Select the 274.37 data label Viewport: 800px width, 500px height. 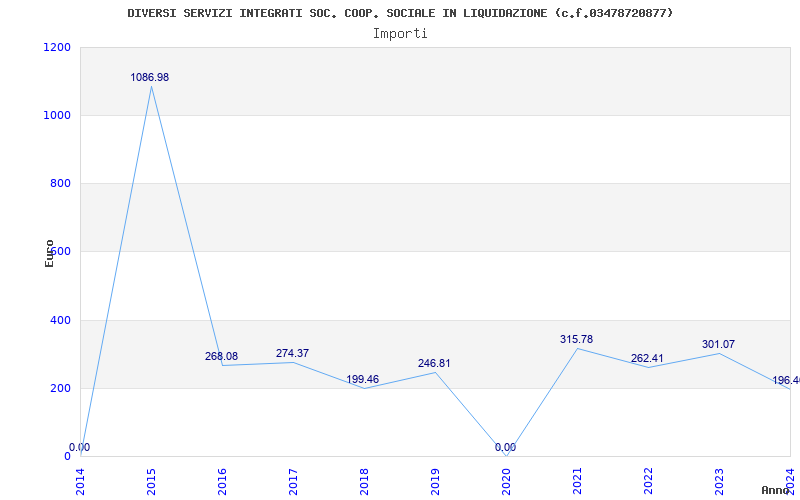292,354
